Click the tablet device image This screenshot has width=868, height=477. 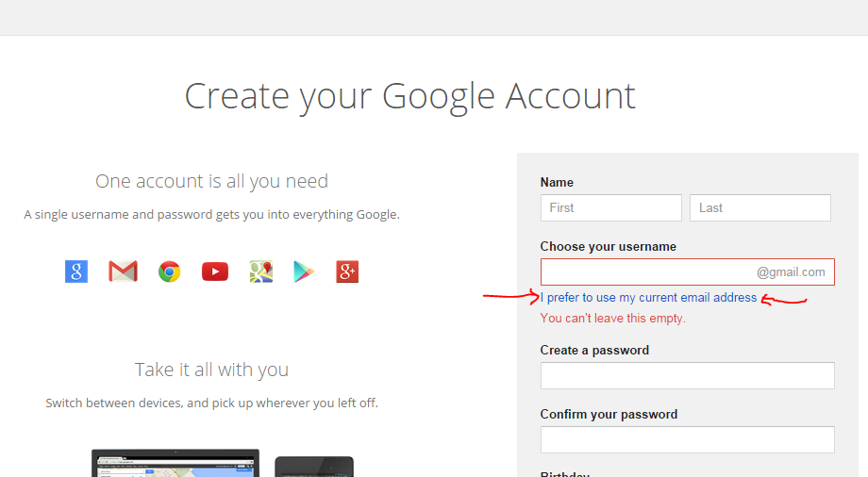[x=314, y=467]
